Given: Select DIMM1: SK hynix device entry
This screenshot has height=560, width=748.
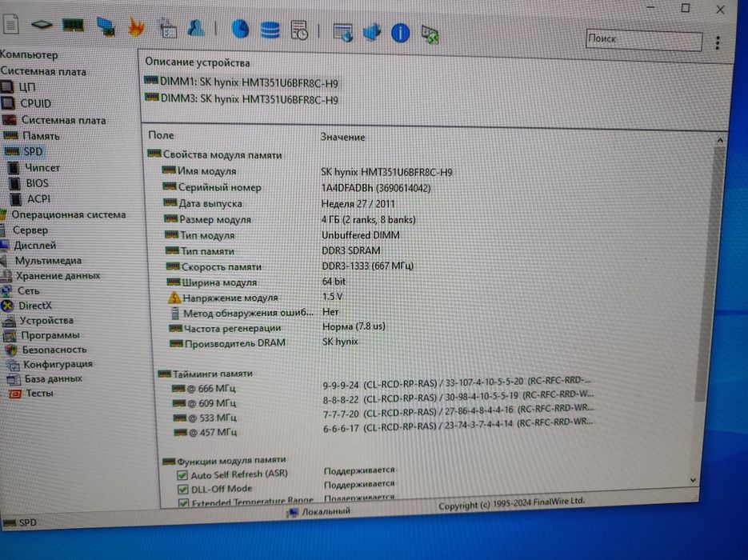Looking at the screenshot, I should point(242,82).
